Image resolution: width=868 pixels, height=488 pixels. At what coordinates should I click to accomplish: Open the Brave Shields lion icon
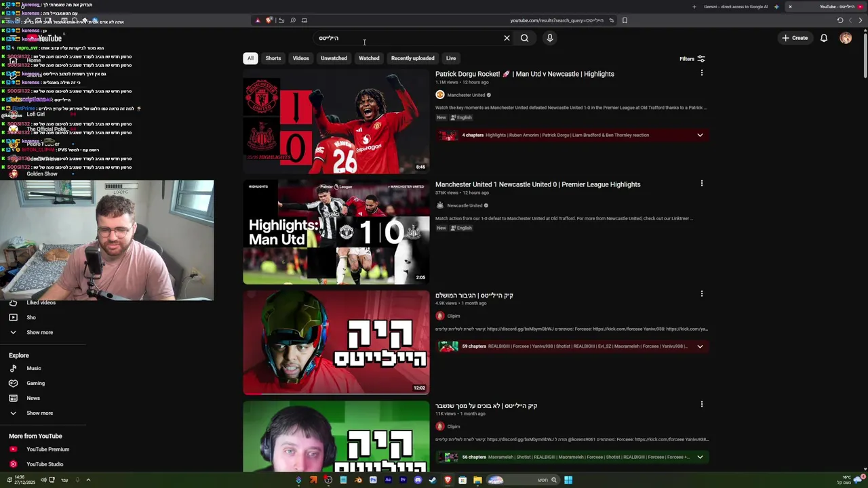(269, 20)
